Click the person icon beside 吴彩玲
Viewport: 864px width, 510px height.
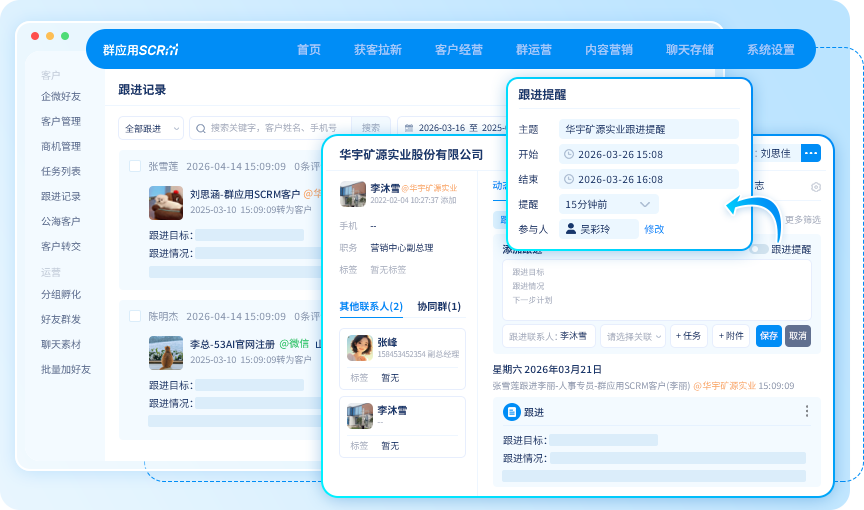click(571, 229)
